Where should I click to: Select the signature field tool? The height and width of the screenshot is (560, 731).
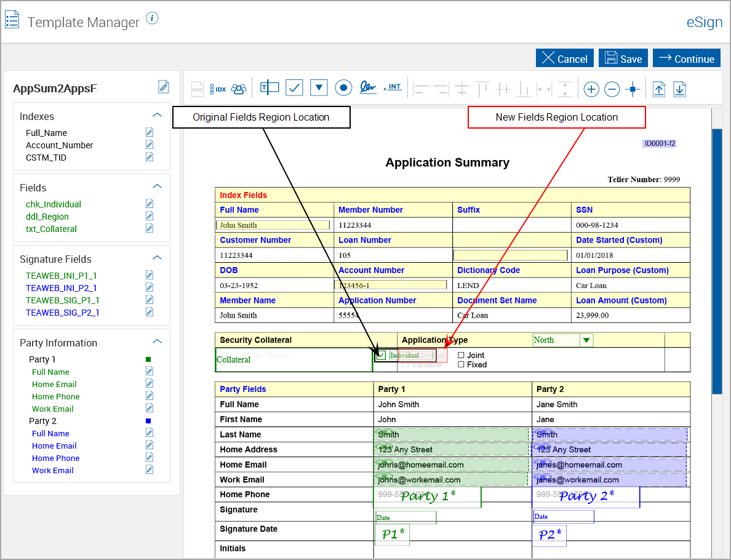[x=368, y=87]
